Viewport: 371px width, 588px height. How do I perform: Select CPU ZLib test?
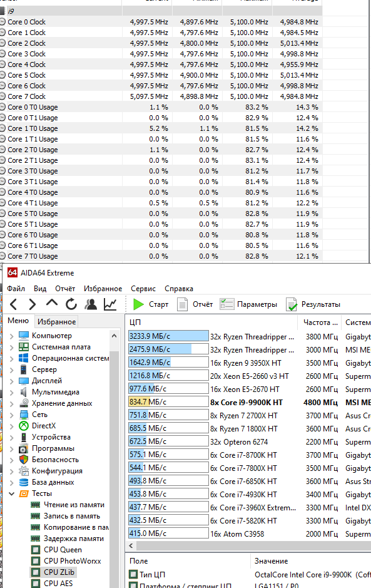59,572
